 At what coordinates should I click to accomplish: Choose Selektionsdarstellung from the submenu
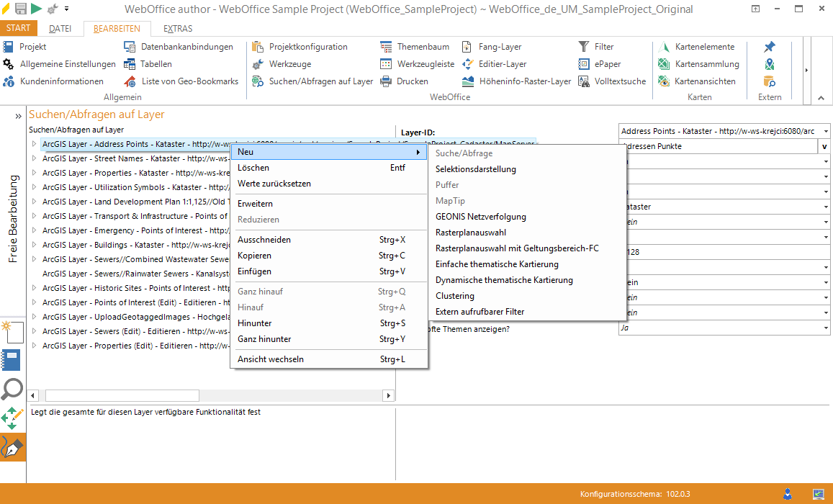click(475, 169)
